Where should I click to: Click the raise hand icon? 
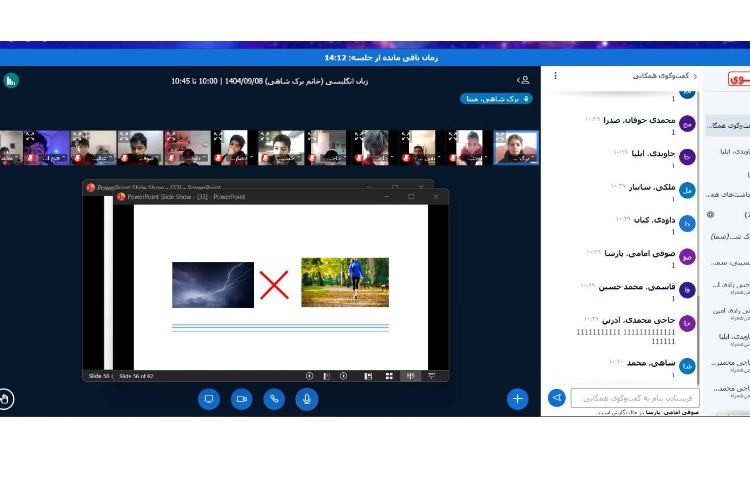7,399
